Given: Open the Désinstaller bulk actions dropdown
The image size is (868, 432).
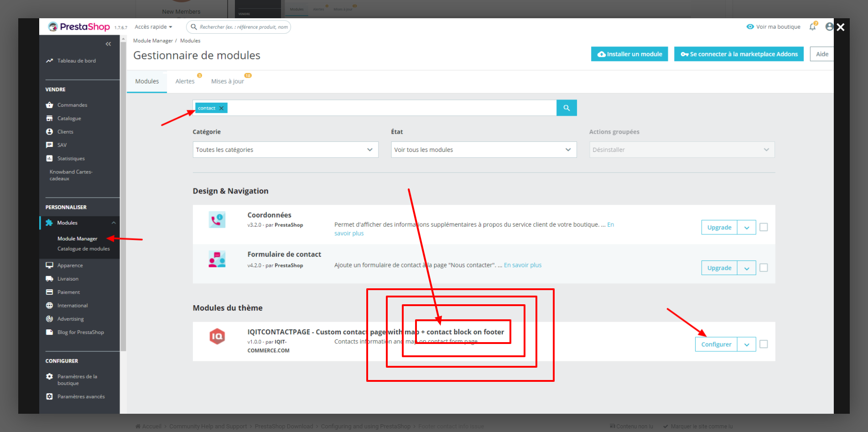Looking at the screenshot, I should click(x=682, y=150).
